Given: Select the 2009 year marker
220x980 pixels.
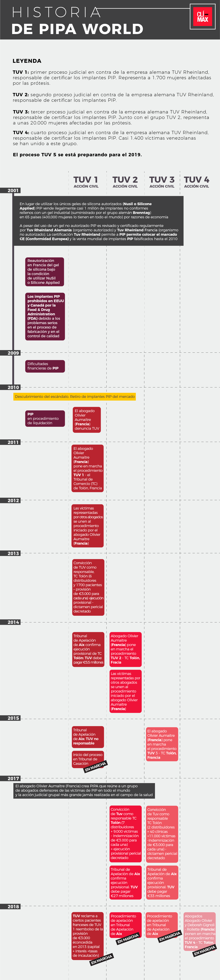Looking at the screenshot, I should pos(10,353).
